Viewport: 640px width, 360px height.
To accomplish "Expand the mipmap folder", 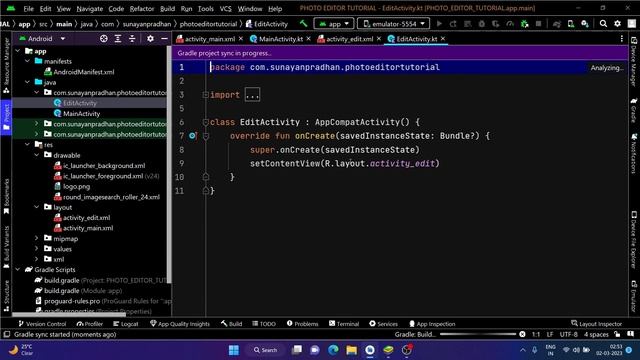I will point(36,238).
